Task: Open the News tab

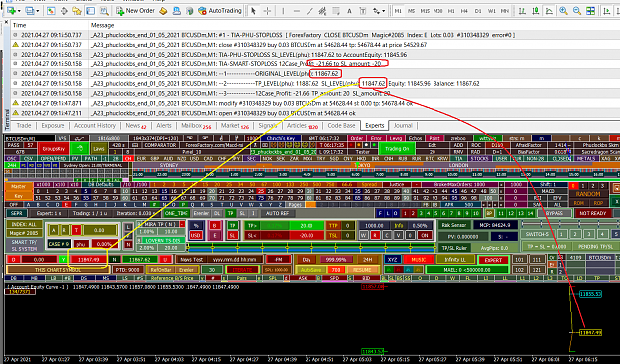Action: 135,125
